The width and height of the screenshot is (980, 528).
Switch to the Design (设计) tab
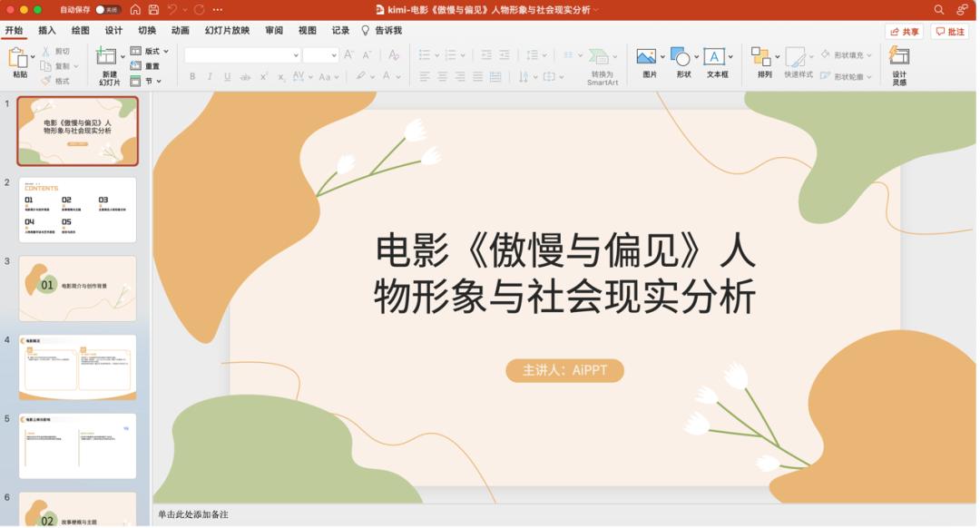tap(113, 31)
